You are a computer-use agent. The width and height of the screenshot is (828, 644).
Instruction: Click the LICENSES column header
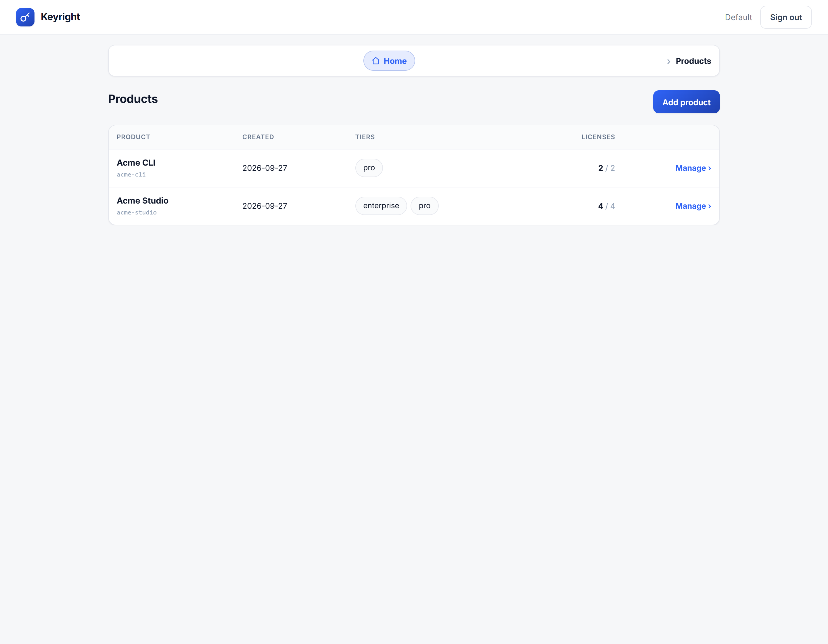[598, 137]
